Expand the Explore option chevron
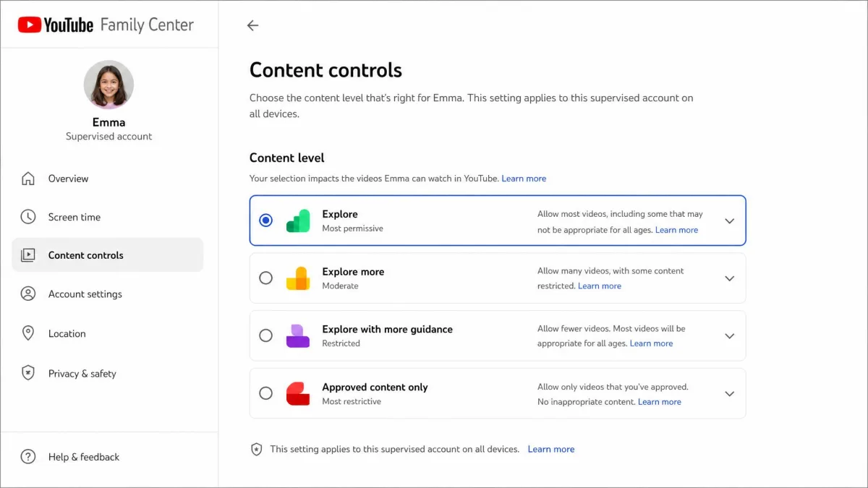 click(729, 221)
